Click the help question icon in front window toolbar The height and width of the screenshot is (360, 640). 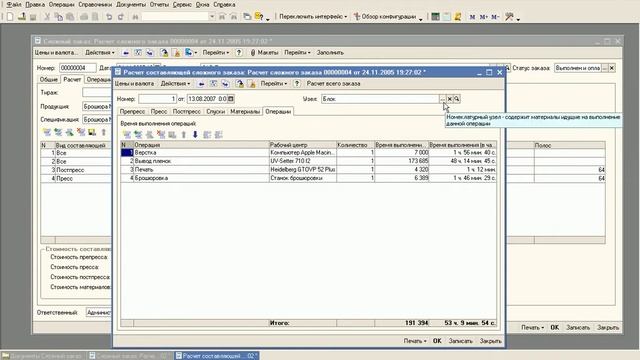(297, 84)
